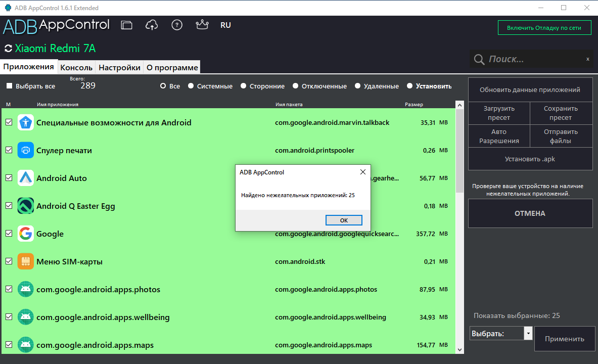Screen dimensions: 598x364
Task: Switch language with RU button
Action: 225,25
